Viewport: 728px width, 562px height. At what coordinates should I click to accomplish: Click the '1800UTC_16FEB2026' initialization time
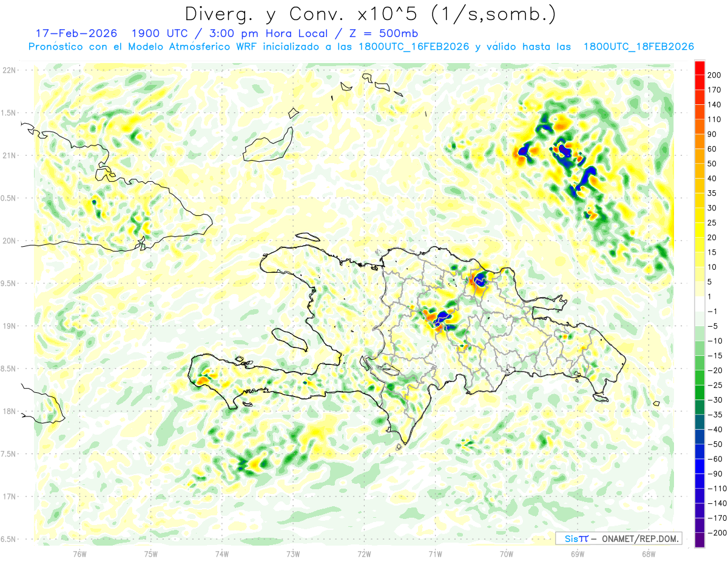coord(414,47)
